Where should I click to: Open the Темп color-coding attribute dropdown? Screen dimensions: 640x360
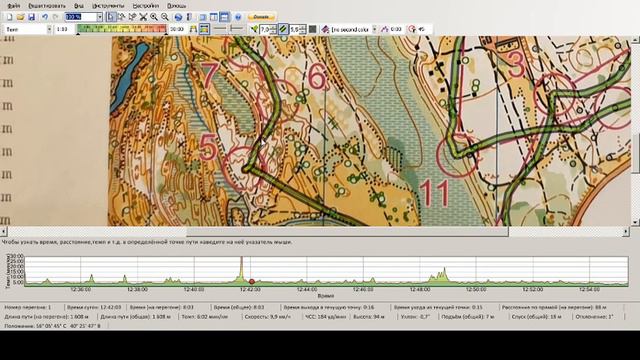point(49,29)
